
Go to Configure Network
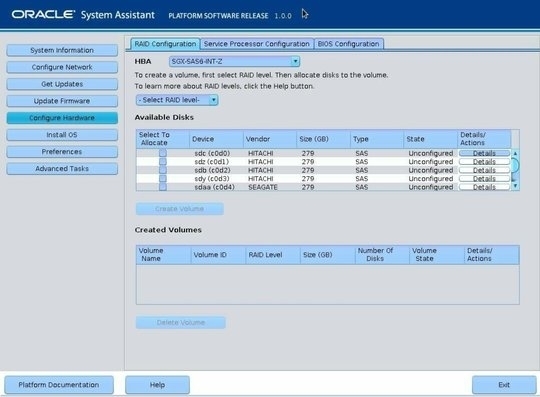click(x=62, y=67)
